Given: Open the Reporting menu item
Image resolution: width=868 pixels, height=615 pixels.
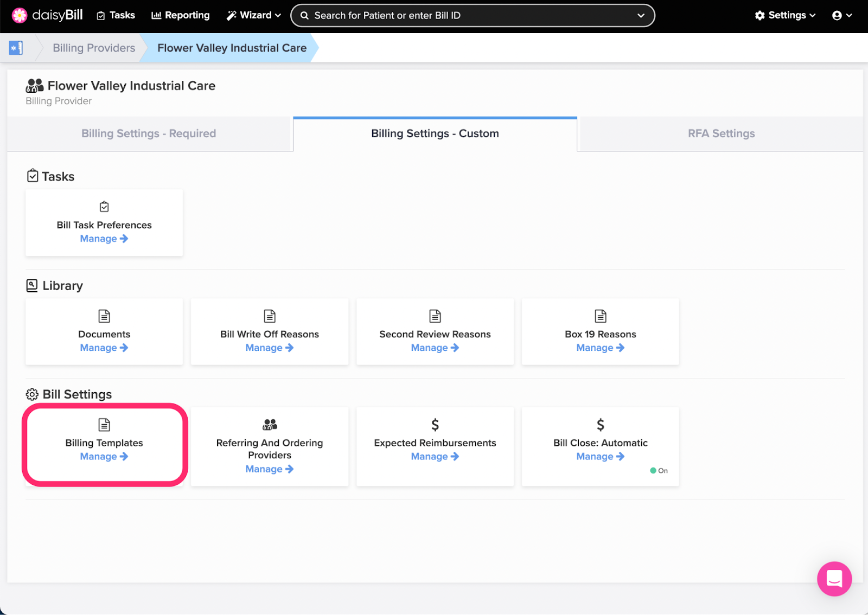Looking at the screenshot, I should 180,15.
